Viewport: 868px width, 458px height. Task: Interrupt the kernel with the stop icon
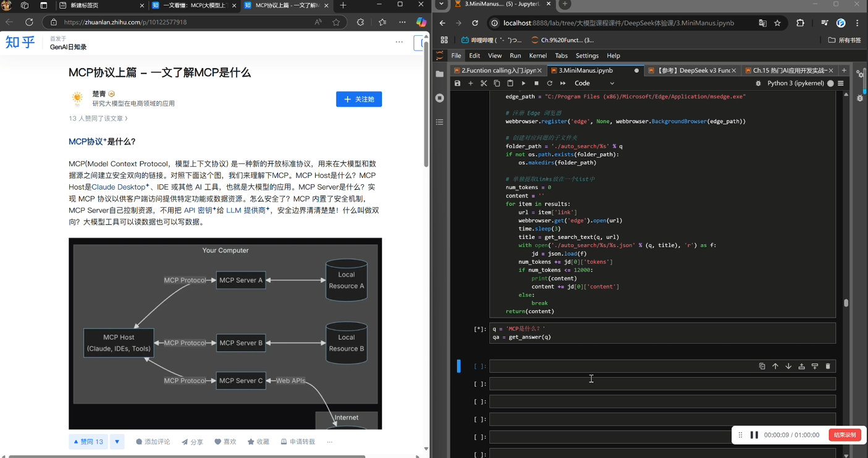(x=536, y=83)
